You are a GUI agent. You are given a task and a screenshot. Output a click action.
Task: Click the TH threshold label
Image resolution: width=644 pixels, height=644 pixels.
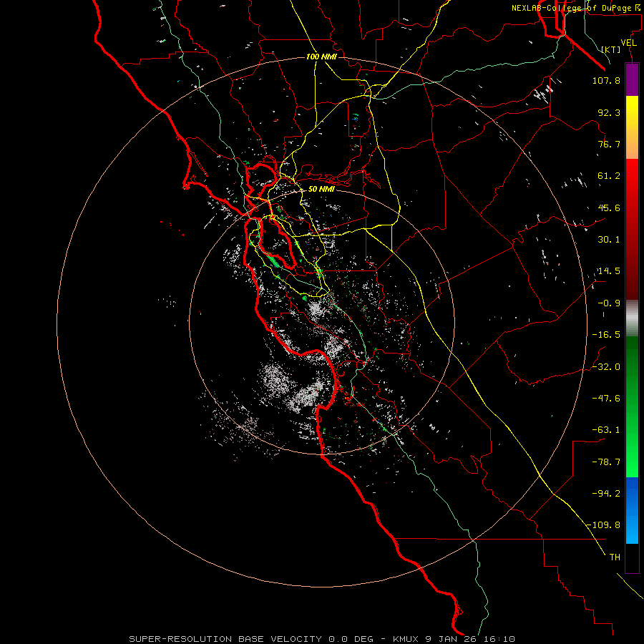[x=615, y=557]
